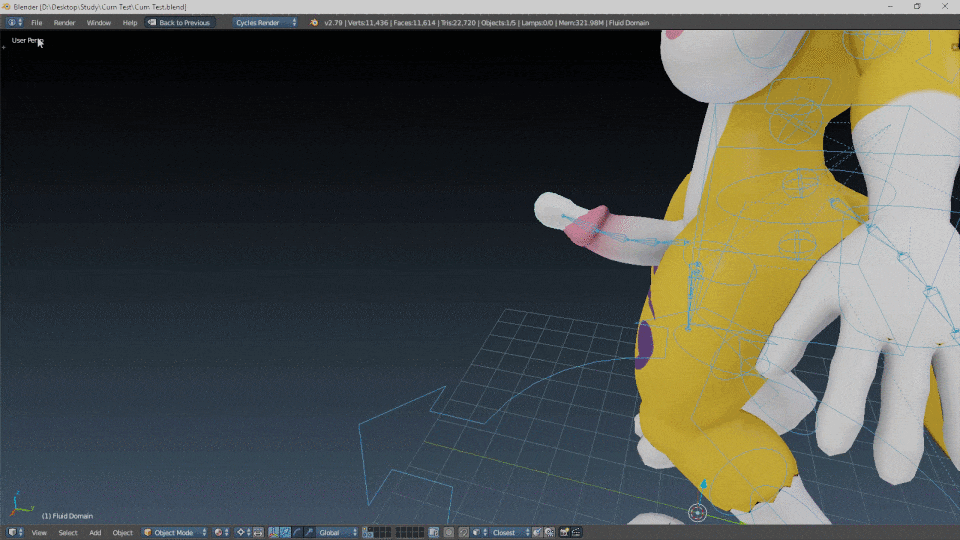This screenshot has width=960, height=540.
Task: Open the Help menu
Action: click(130, 23)
